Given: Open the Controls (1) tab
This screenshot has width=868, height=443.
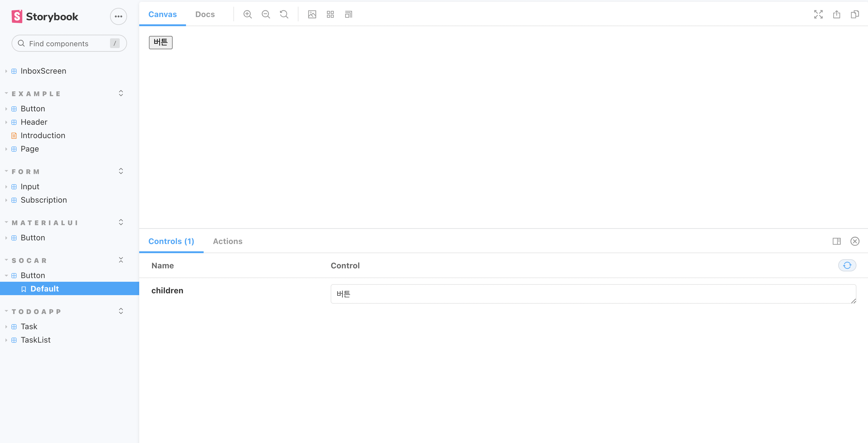Looking at the screenshot, I should 171,241.
